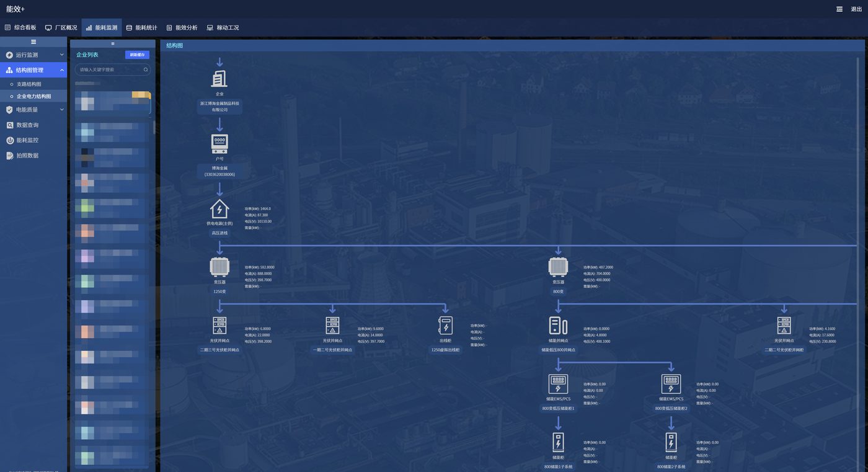This screenshot has width=868, height=472.
Task: Click the search magnifier icon in 企业列表
Action: pyautogui.click(x=146, y=70)
